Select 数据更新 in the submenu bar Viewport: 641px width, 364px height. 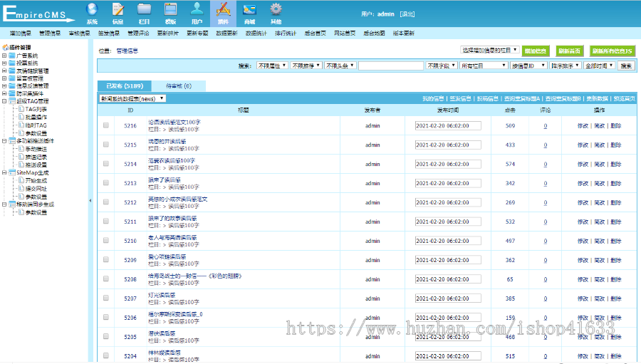coord(226,33)
